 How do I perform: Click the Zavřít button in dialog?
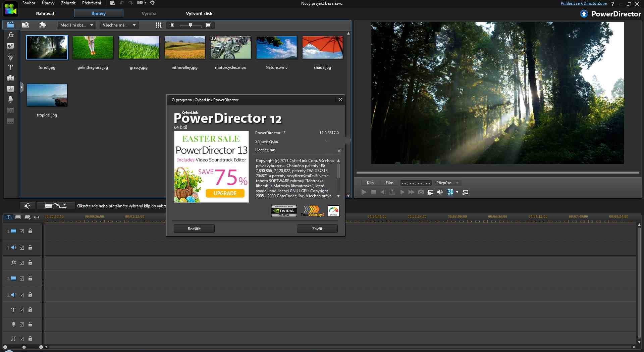point(317,229)
